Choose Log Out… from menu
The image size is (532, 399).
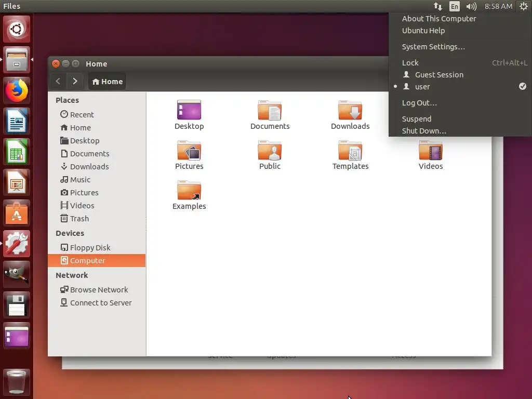click(460, 103)
